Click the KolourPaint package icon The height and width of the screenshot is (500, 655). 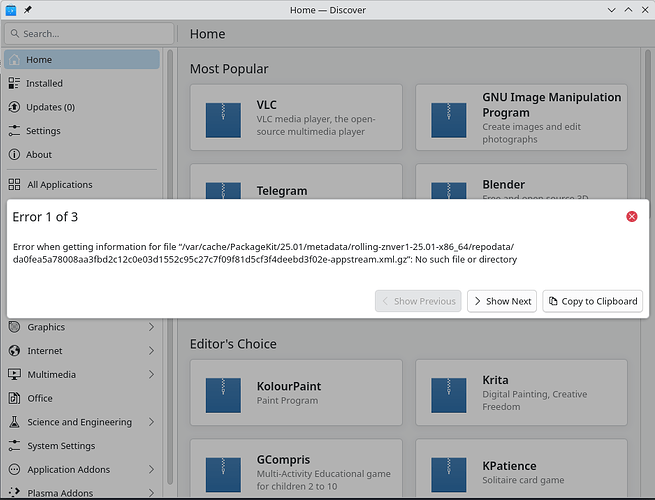pyautogui.click(x=223, y=395)
